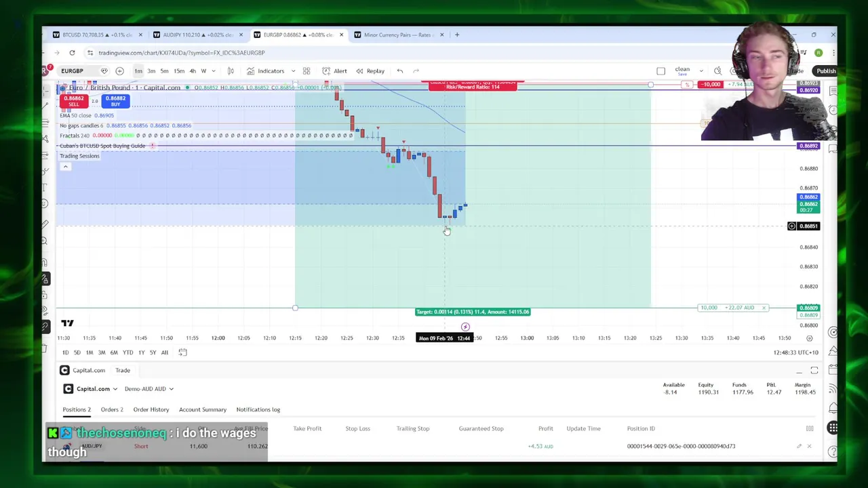Collapse the indicator legend chevron
Screen dimensions: 868x488
coord(66,167)
